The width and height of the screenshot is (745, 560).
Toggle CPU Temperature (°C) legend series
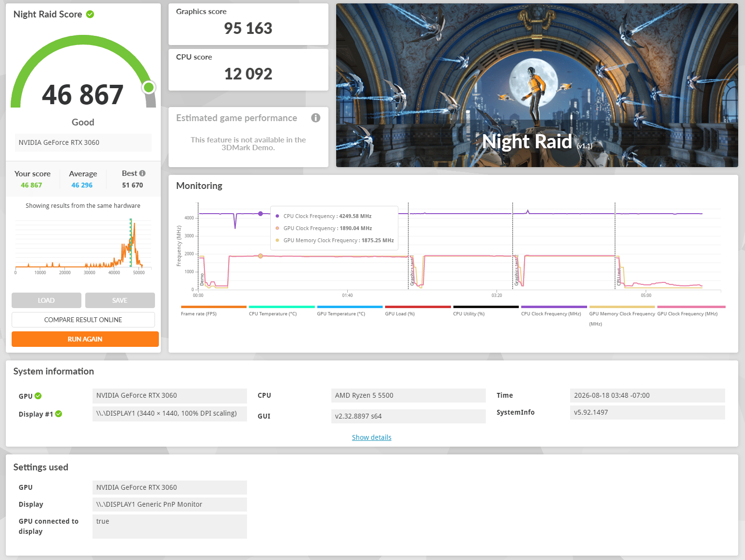(x=282, y=311)
